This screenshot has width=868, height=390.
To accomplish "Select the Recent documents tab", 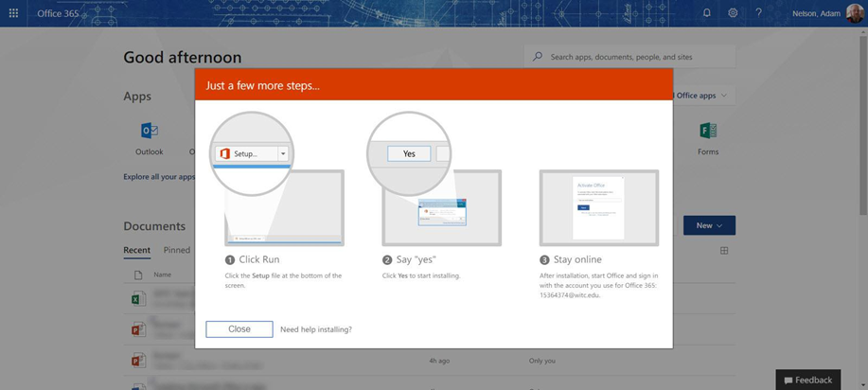I will pos(136,251).
